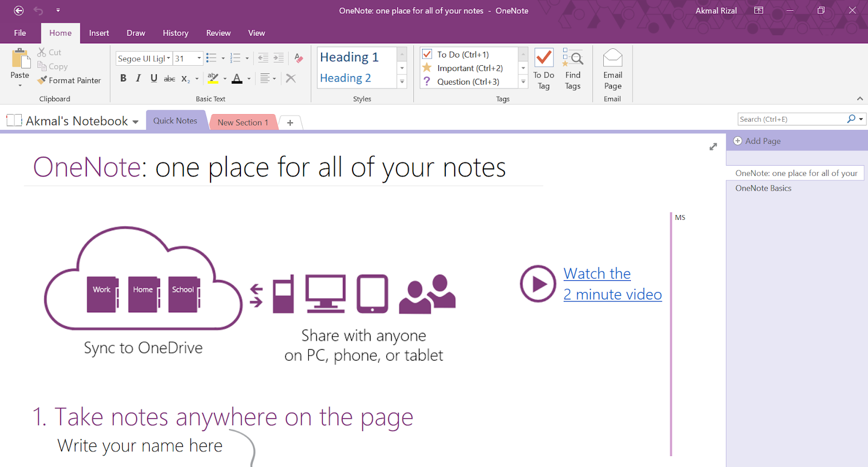Apply the font color swatch
The image size is (868, 467).
(237, 79)
